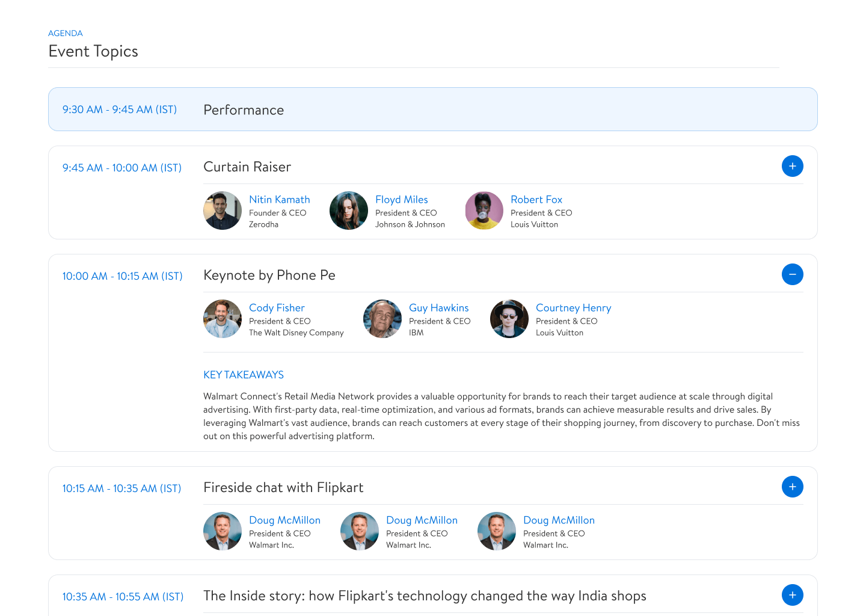Open Robert Fox speaker profile link
The width and height of the screenshot is (866, 616).
(536, 200)
